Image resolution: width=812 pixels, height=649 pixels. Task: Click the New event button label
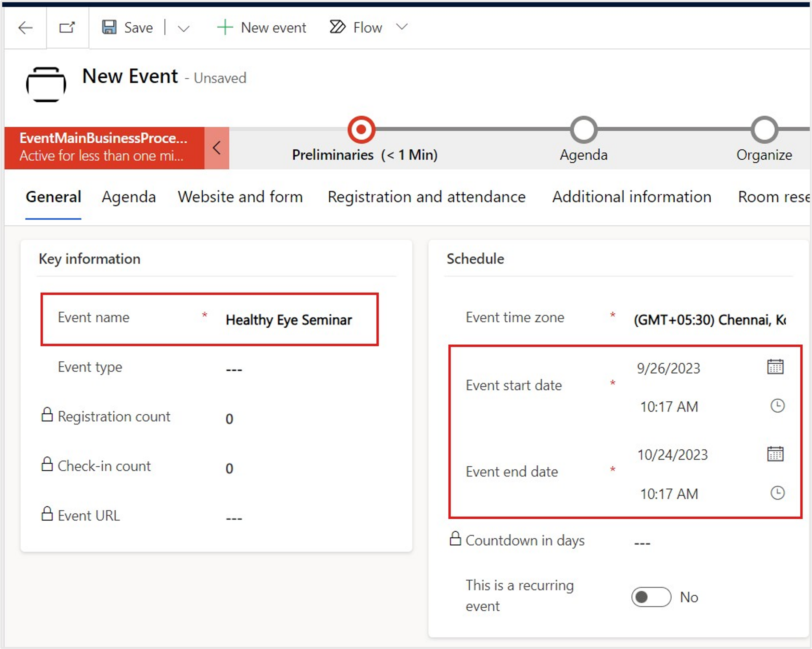click(273, 28)
